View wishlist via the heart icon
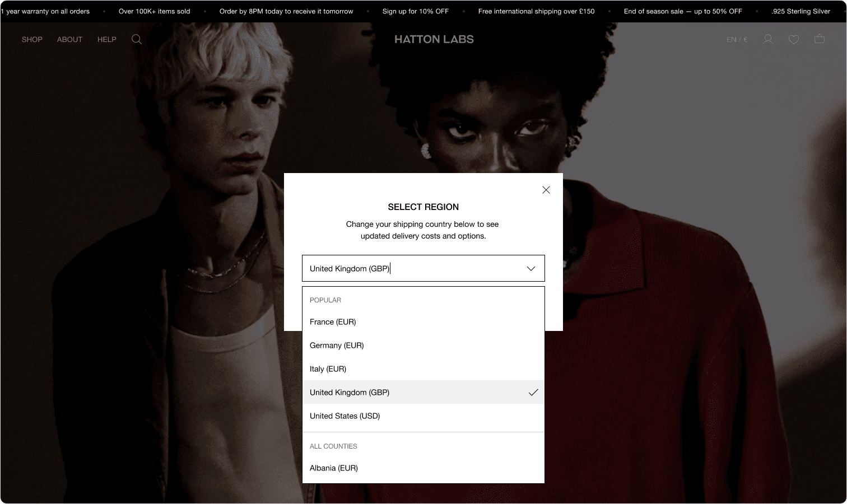 794,39
